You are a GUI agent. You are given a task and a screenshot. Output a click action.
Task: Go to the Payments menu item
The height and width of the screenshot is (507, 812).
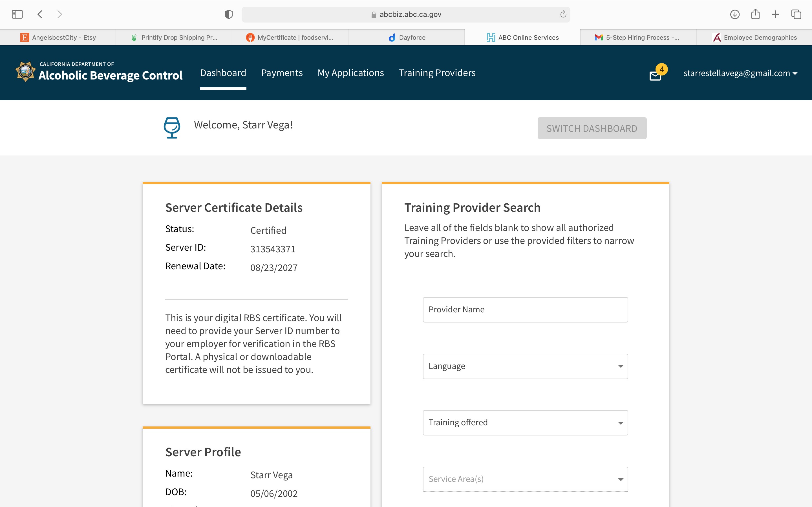click(281, 73)
